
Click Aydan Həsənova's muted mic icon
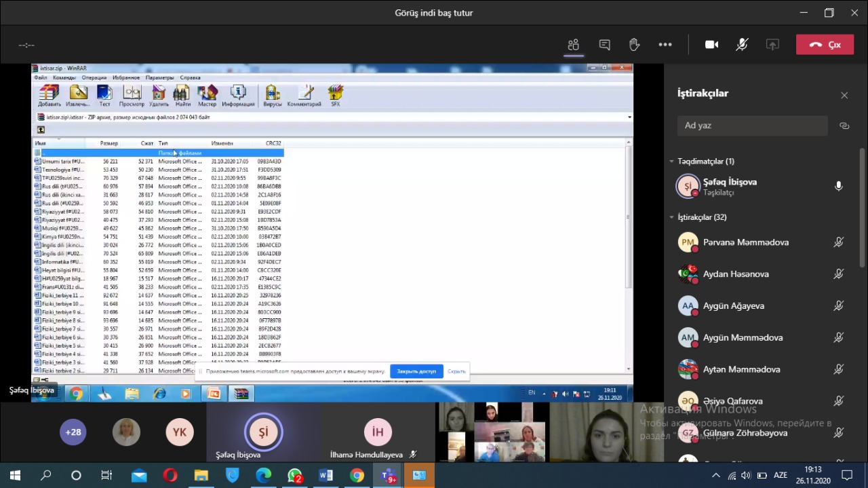click(x=839, y=274)
